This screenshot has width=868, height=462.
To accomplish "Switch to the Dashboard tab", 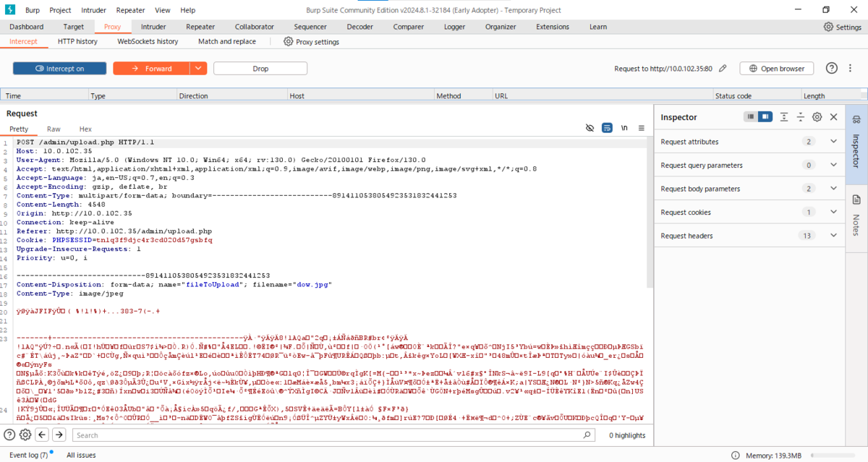I will tap(27, 27).
